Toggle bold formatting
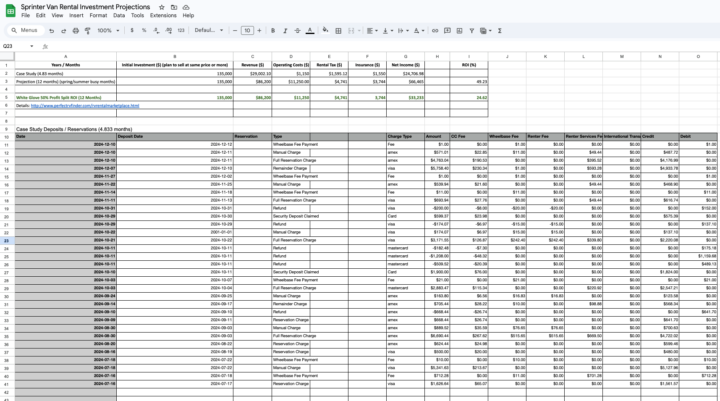This screenshot has width=720, height=401. tap(272, 30)
